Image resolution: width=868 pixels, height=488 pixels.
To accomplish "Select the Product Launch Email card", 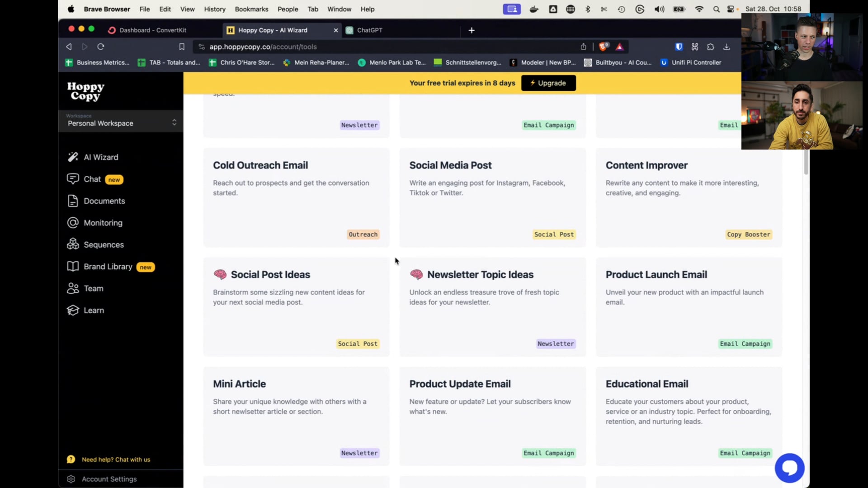I will coord(689,307).
